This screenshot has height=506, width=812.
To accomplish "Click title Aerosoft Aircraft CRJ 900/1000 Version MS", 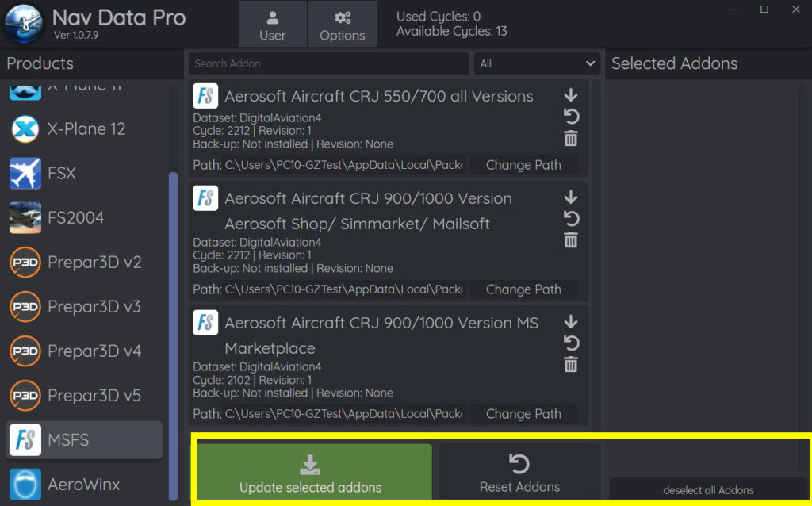I will [381, 323].
